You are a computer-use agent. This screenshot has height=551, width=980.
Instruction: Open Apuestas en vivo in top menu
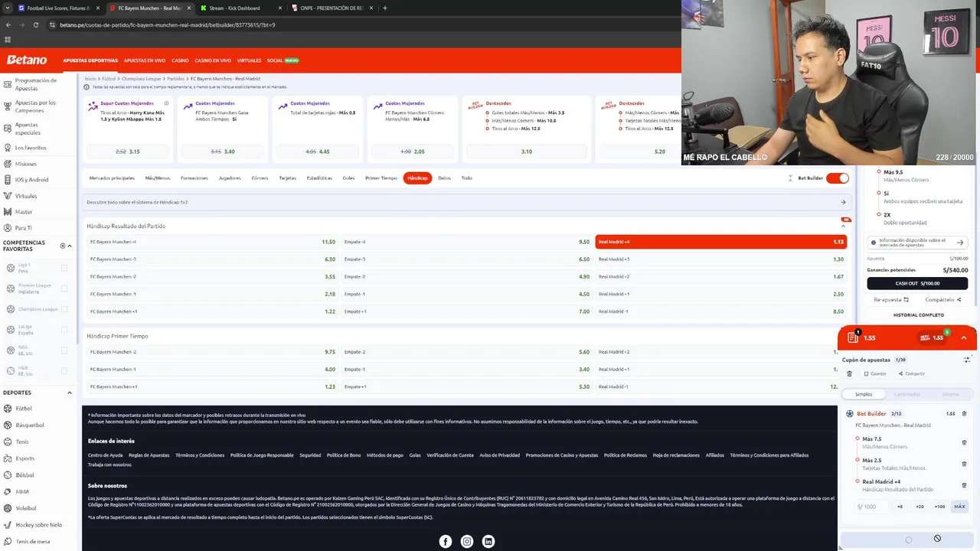[145, 60]
